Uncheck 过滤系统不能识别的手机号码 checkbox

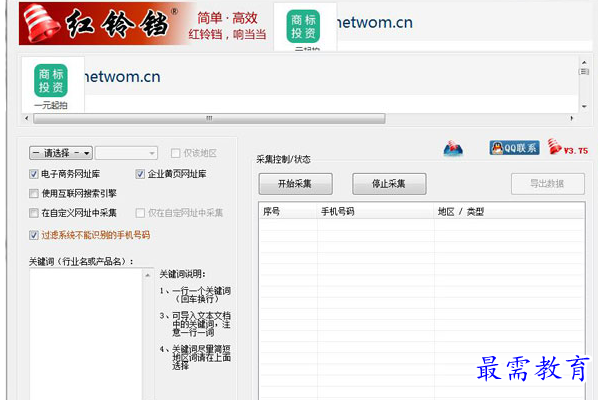point(34,235)
